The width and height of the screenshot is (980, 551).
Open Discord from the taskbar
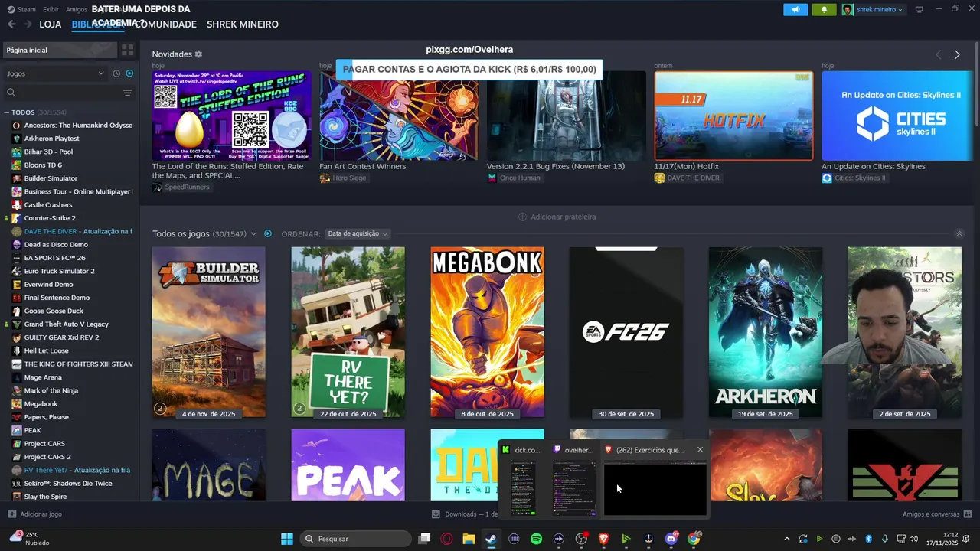click(x=671, y=539)
